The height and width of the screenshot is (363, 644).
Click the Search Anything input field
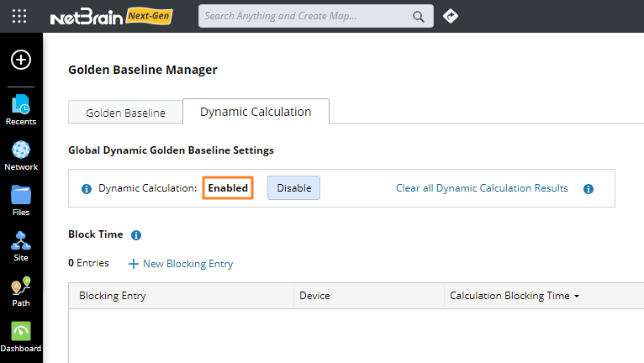(x=306, y=16)
